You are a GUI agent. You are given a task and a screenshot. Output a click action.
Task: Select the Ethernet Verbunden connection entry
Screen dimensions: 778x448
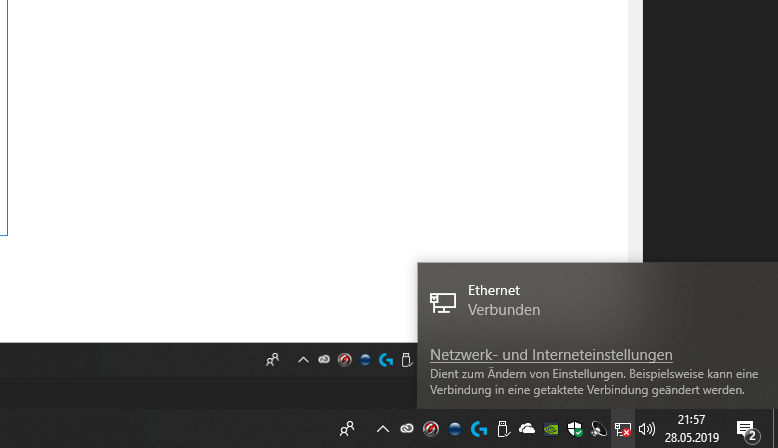(597, 300)
